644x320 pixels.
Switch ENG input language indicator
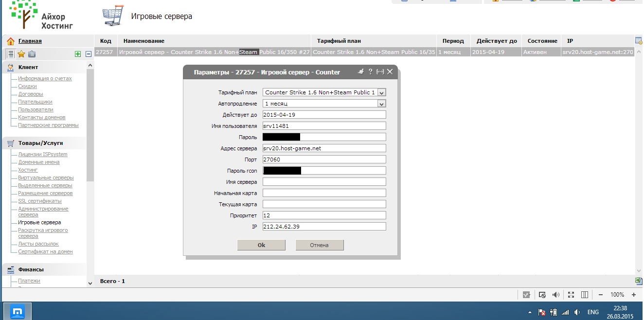tap(593, 312)
